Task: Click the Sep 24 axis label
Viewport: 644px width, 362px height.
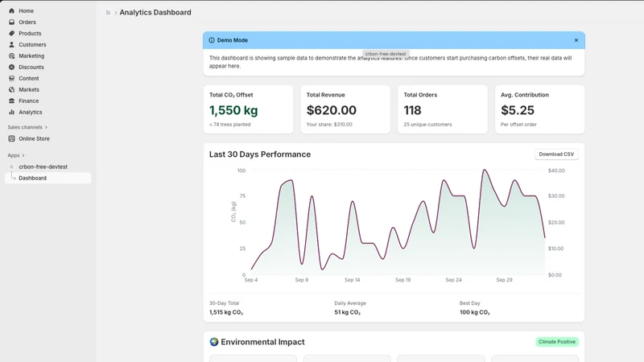Action: point(453,280)
